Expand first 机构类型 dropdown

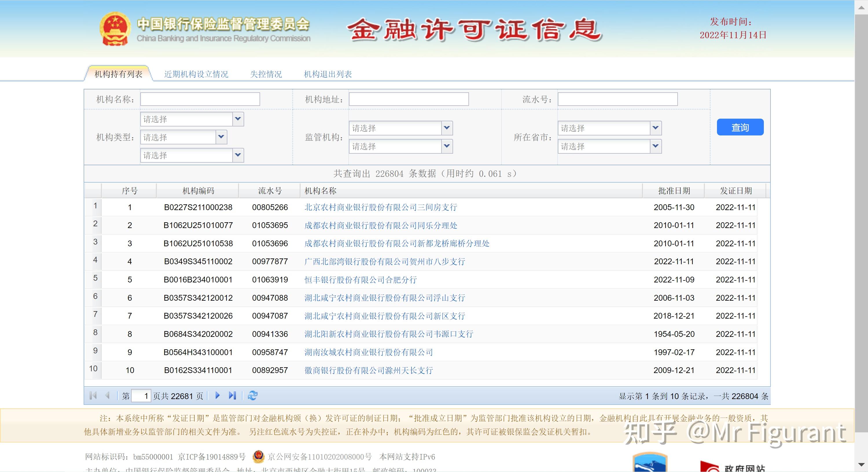click(238, 119)
